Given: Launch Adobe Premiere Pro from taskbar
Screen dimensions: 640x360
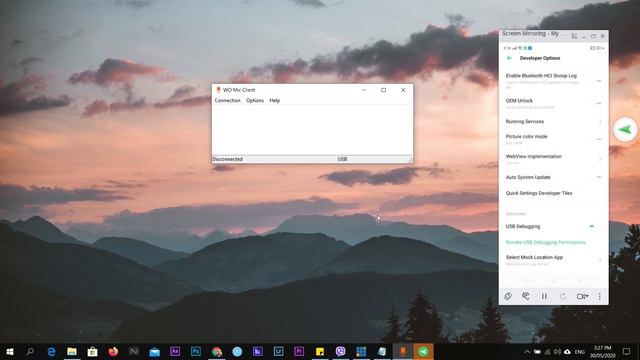Looking at the screenshot, I should tap(299, 351).
